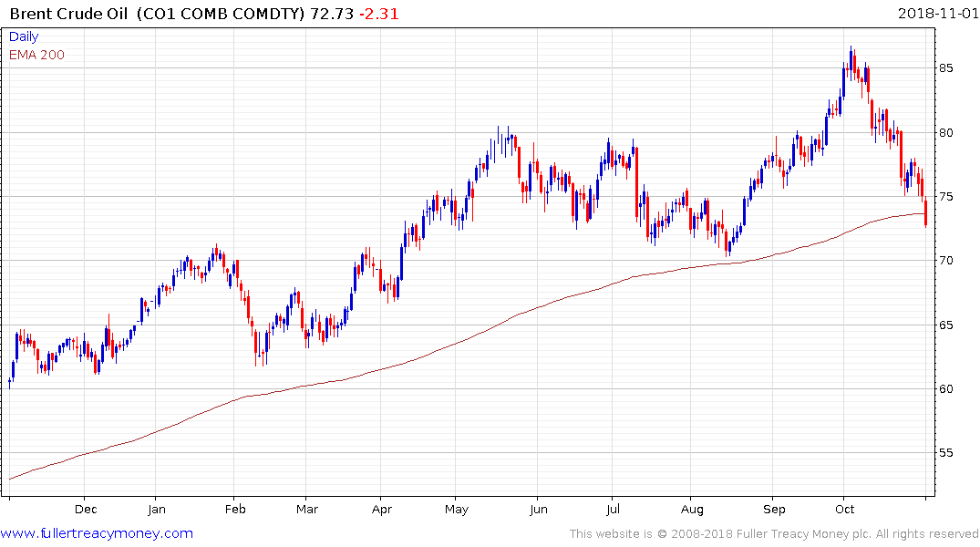Image resolution: width=980 pixels, height=547 pixels.
Task: Click the Aug month axis label
Action: click(692, 510)
